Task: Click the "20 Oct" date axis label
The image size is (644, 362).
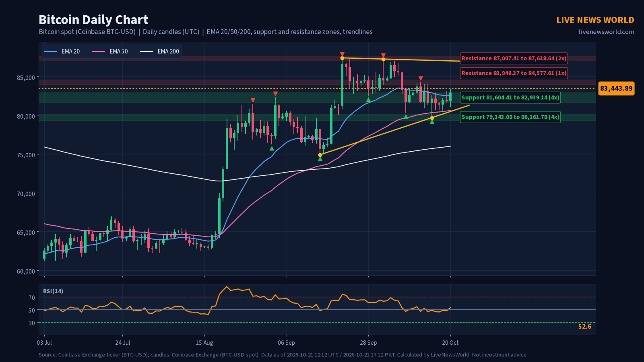Action: click(450, 343)
